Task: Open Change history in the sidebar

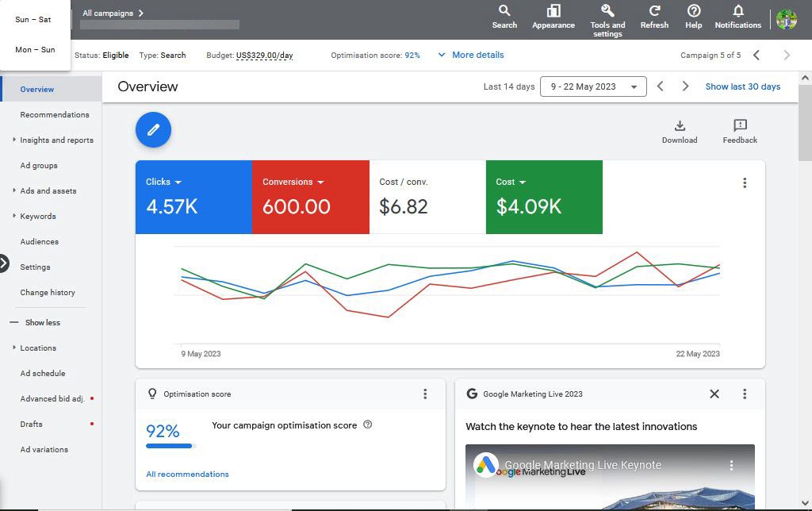Action: tap(48, 292)
